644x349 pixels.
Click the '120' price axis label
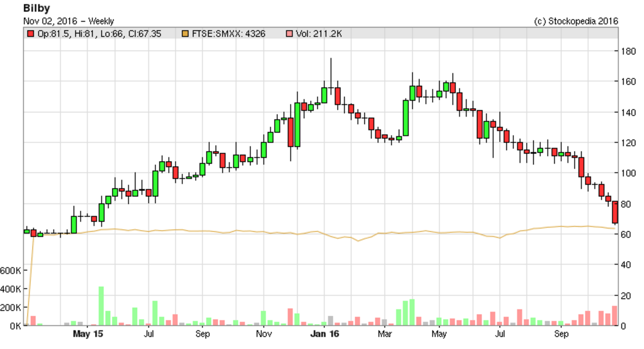(x=628, y=143)
